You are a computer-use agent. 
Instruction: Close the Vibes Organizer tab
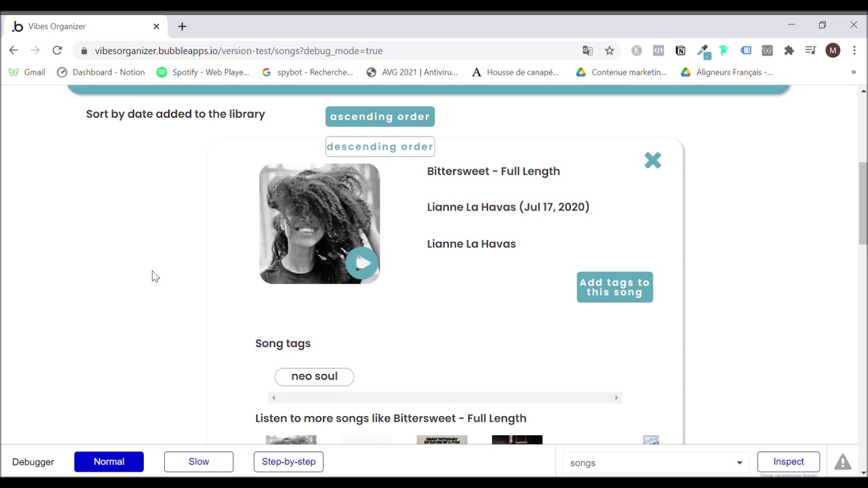(x=156, y=26)
